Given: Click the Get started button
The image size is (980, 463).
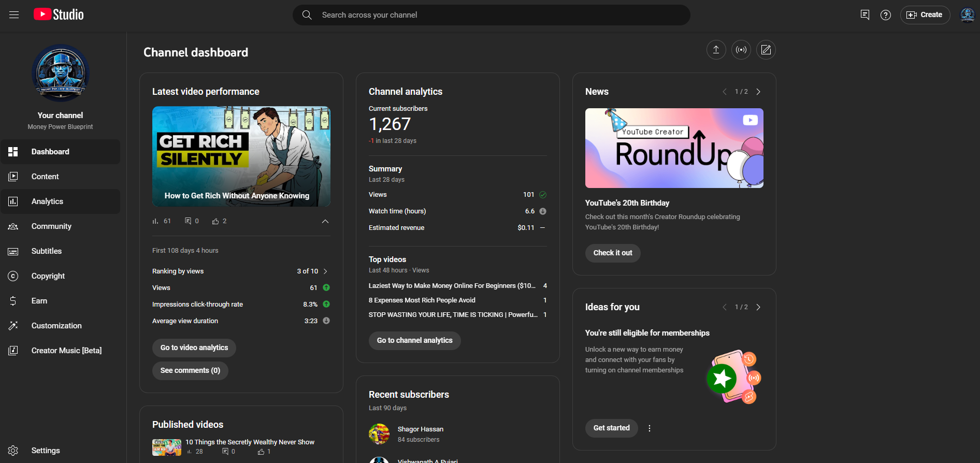Looking at the screenshot, I should pos(612,428).
